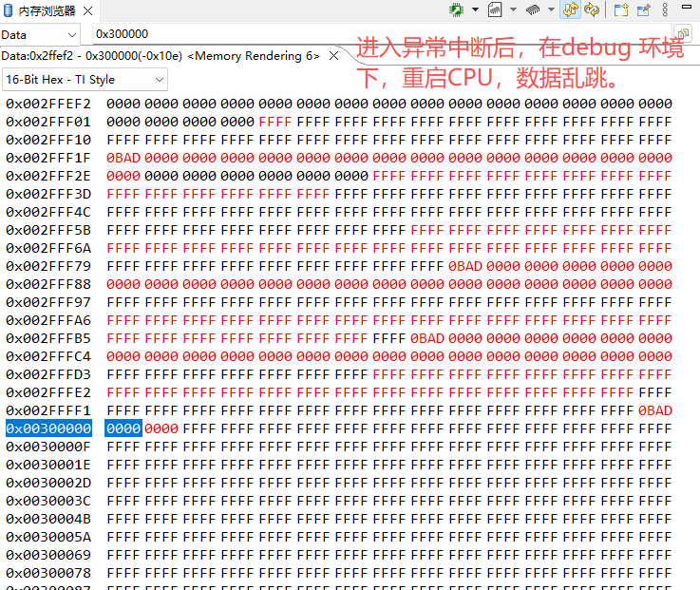The height and width of the screenshot is (590, 700).
Task: Select the Memory Rendering 6 tab
Action: click(161, 56)
